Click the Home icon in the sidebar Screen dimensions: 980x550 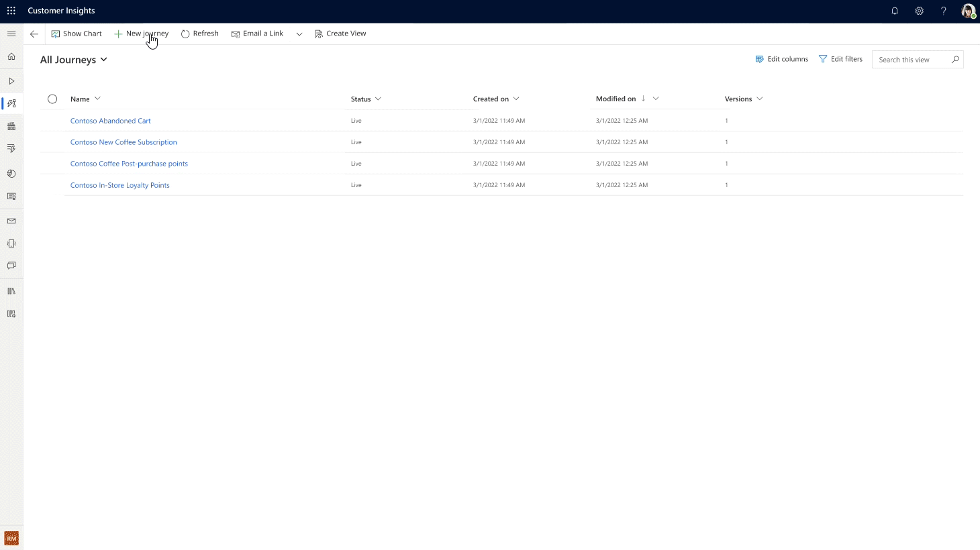click(x=11, y=56)
